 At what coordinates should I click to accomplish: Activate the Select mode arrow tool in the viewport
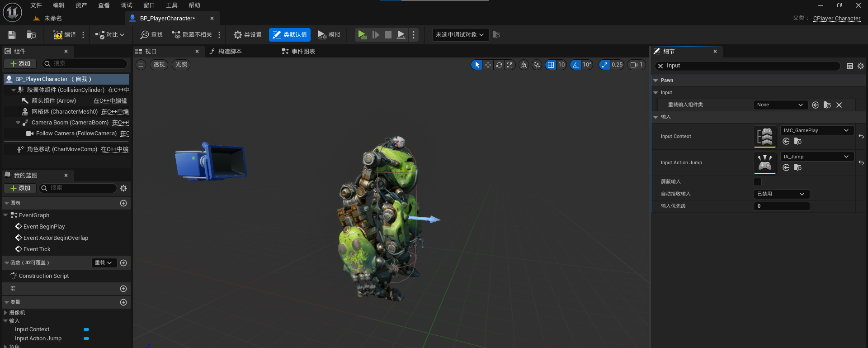(477, 65)
